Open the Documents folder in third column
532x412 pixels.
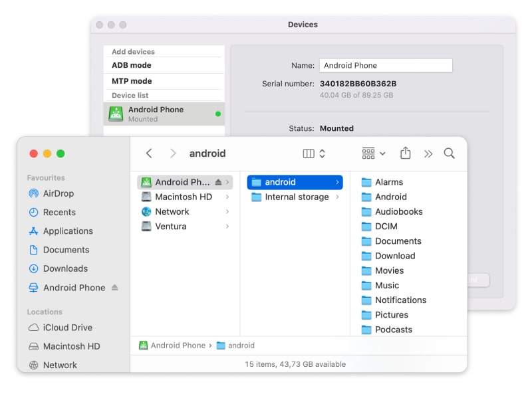[391, 241]
